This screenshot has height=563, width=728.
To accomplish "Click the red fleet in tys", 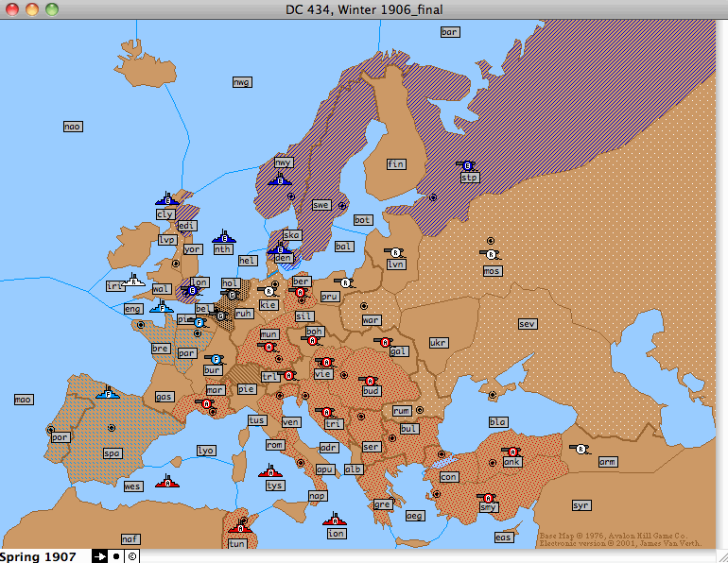I will coord(270,470).
